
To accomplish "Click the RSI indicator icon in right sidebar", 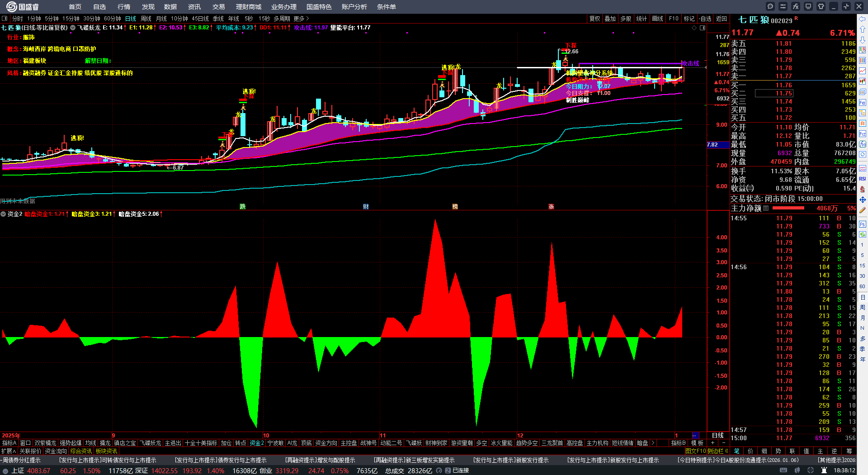I will [863, 179].
